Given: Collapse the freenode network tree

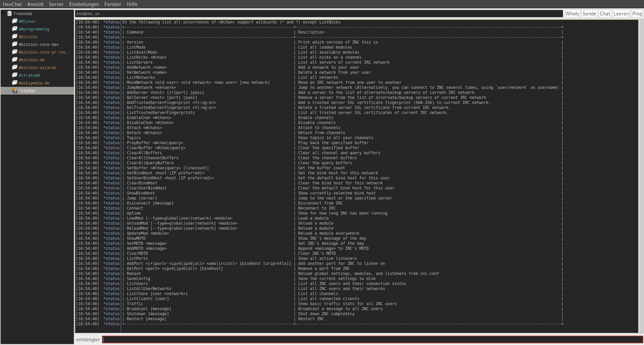Looking at the screenshot, I should pos(3,13).
